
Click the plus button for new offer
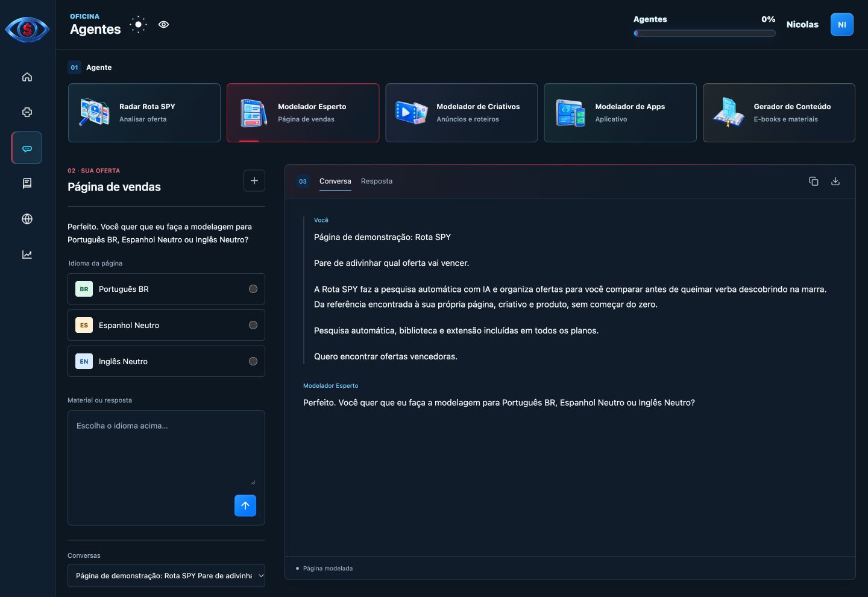click(254, 180)
